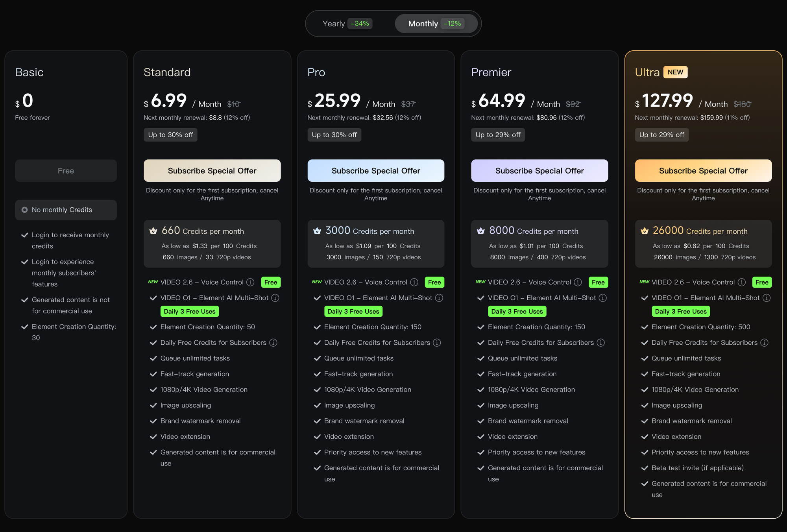
Task: Open info icon for Premier Daily Free Credits
Action: pos(601,343)
